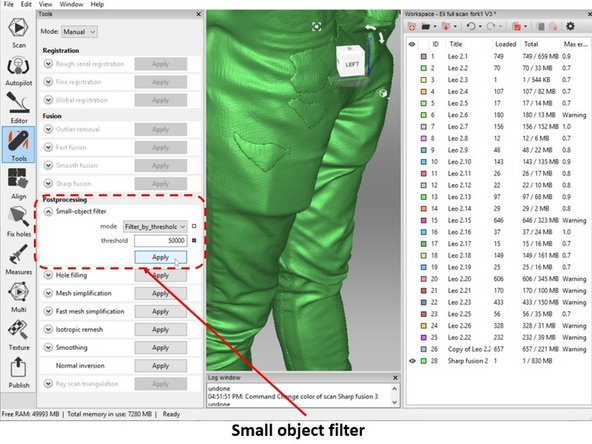Click the color swatch of Leo 2.15

(424, 220)
